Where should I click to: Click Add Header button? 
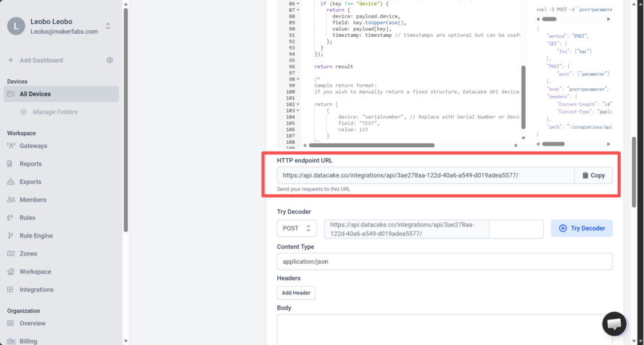point(296,293)
